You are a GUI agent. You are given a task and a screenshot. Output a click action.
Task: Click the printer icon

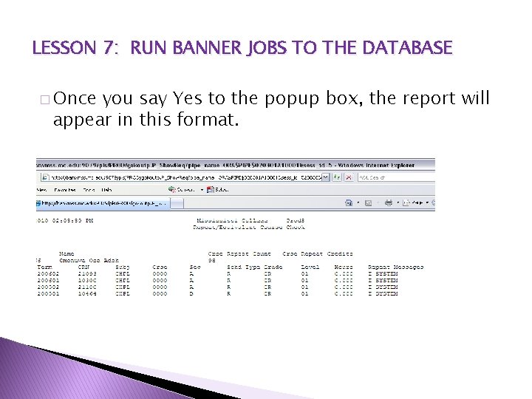point(389,203)
